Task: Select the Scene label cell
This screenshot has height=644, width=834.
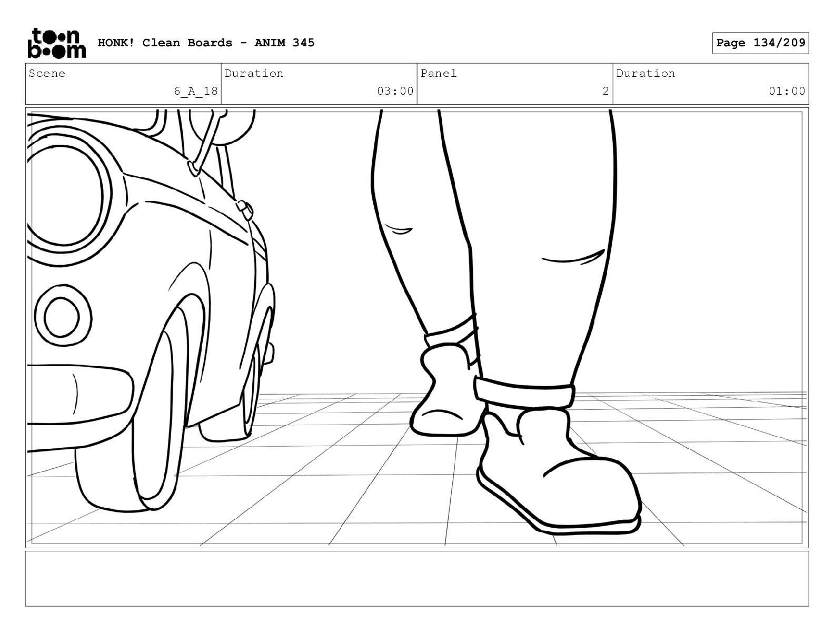Action: pos(47,74)
